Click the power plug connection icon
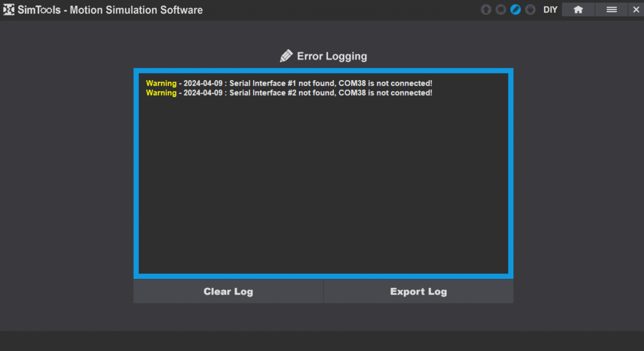 click(x=530, y=10)
